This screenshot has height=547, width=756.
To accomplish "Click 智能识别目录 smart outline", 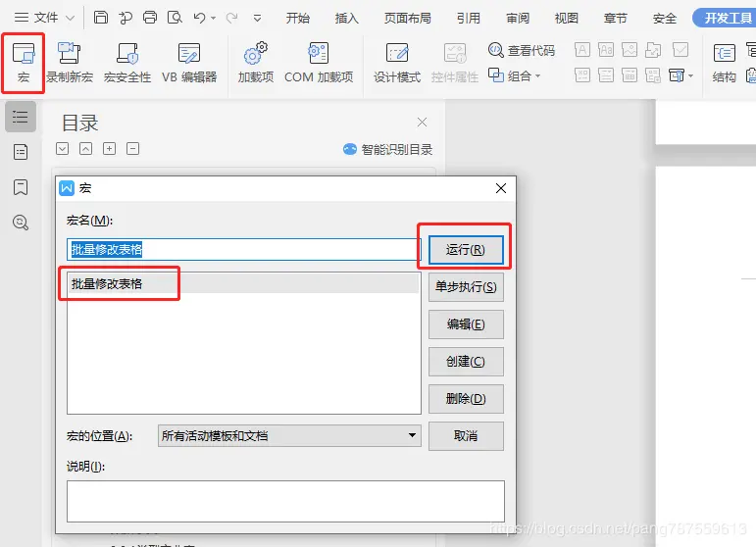I will click(387, 149).
